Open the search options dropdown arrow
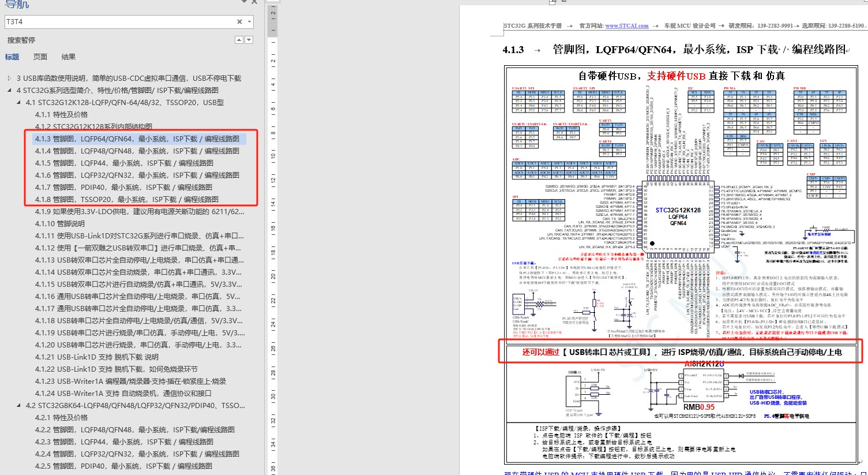Image resolution: width=868 pixels, height=475 pixels. [249, 22]
